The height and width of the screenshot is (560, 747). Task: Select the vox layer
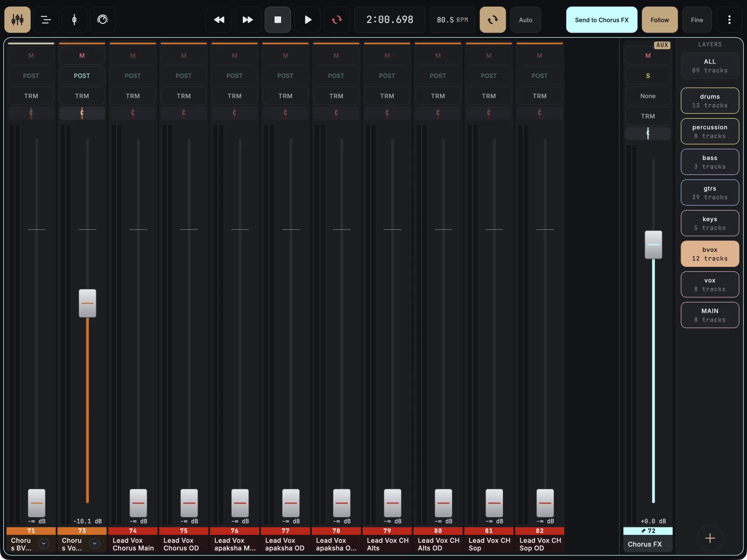pos(710,285)
